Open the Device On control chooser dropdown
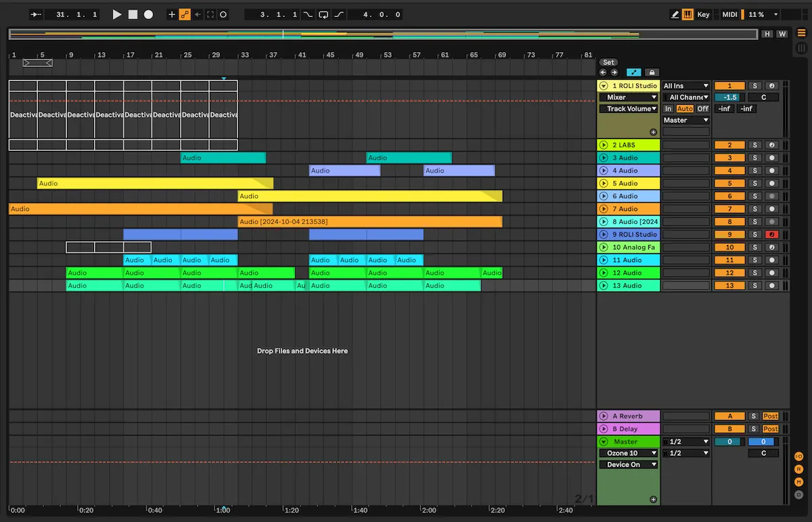Viewport: 812px width, 522px height. (x=628, y=465)
